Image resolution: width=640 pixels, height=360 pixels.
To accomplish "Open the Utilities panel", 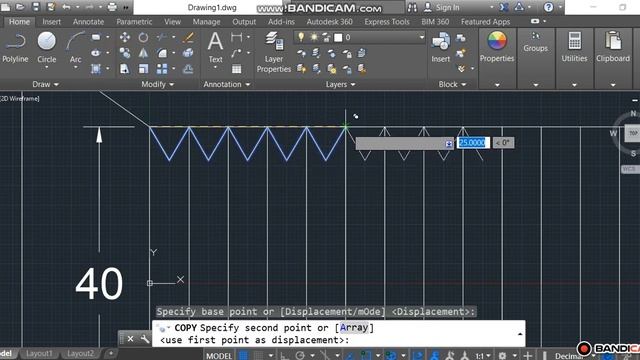I will (574, 47).
